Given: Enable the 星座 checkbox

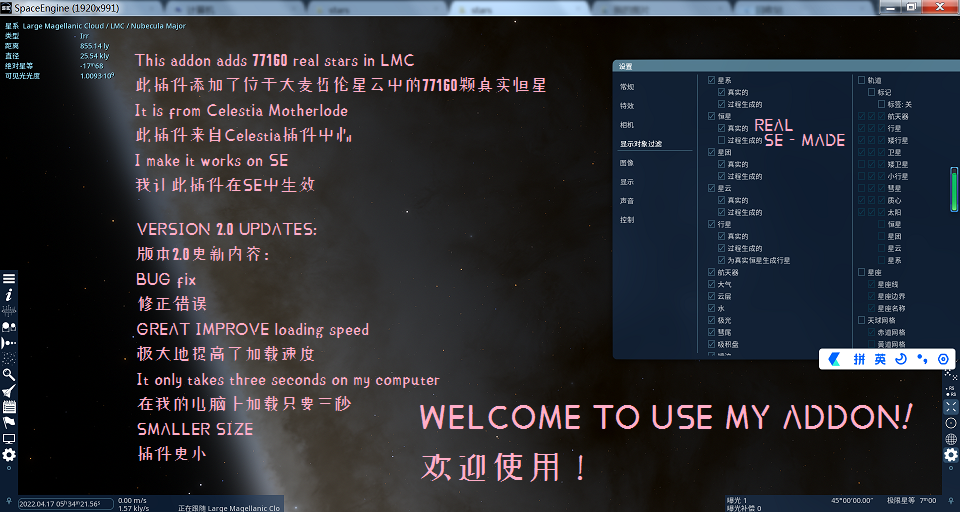Looking at the screenshot, I should (861, 272).
